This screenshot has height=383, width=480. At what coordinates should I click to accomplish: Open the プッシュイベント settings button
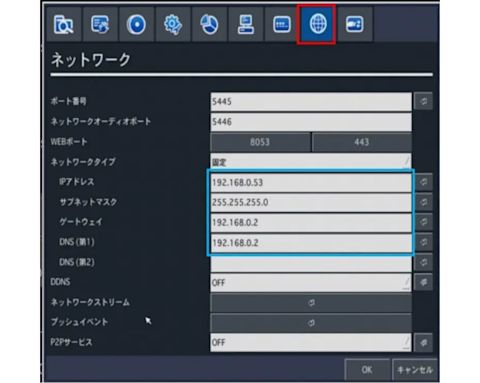click(x=311, y=323)
